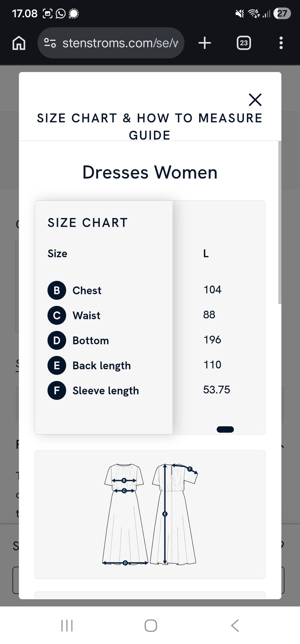
Task: Open a new browser tab
Action: [x=205, y=43]
